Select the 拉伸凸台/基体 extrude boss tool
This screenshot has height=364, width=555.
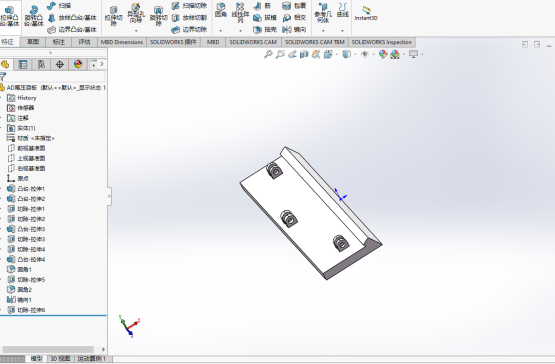10,17
